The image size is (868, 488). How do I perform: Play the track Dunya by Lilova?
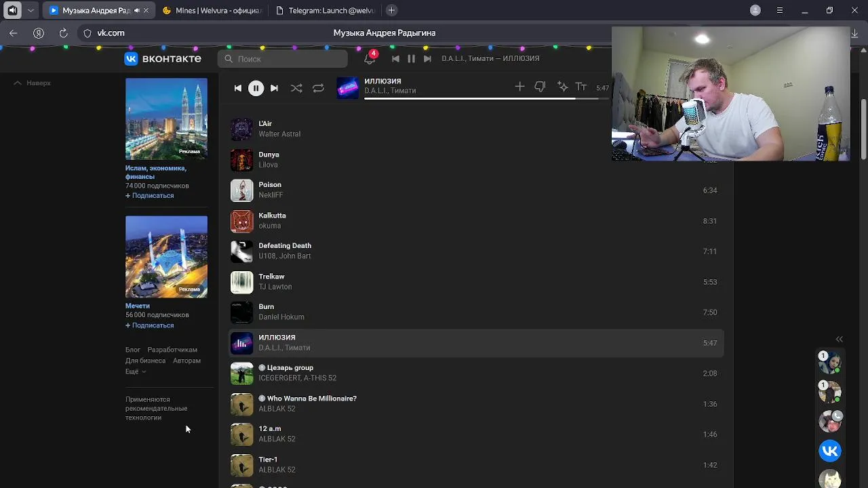(477, 159)
